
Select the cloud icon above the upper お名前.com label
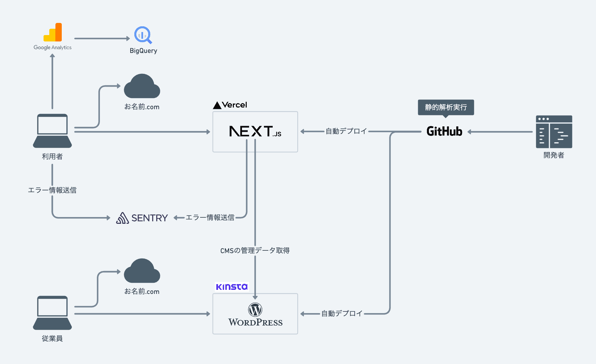[142, 86]
